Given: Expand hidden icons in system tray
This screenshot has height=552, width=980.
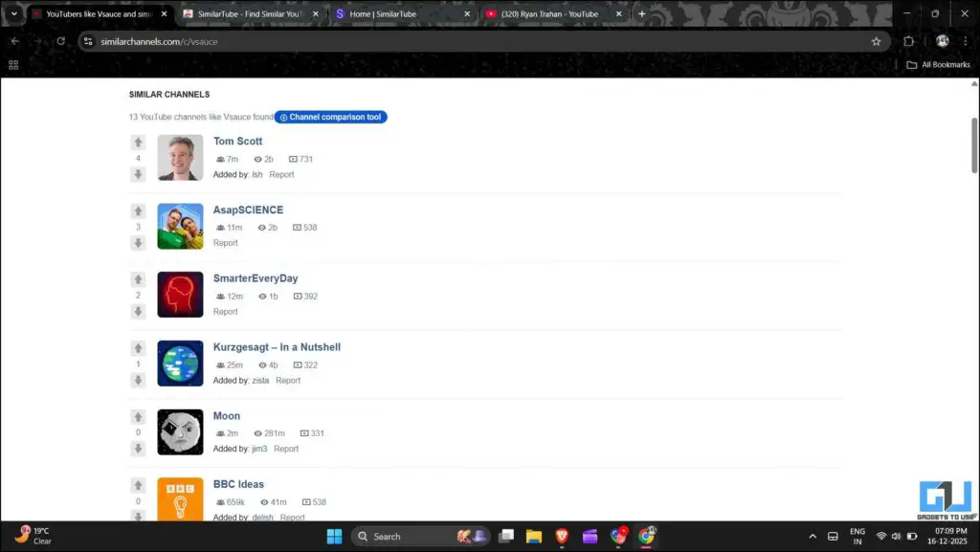Looking at the screenshot, I should point(813,536).
